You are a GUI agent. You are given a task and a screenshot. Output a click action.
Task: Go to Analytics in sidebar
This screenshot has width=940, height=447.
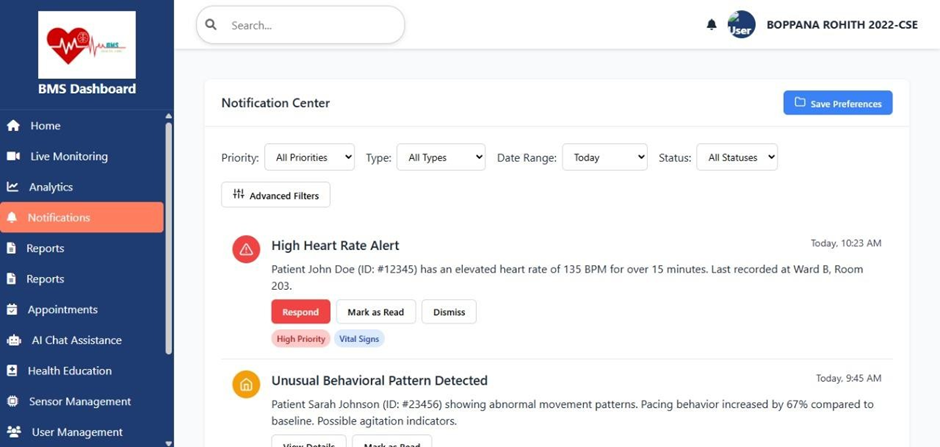pyautogui.click(x=51, y=187)
